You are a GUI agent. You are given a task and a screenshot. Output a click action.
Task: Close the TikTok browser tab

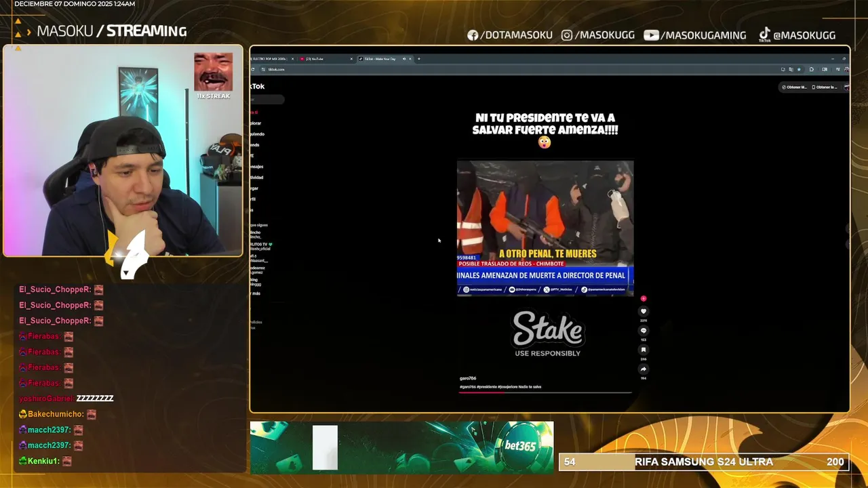coord(410,59)
